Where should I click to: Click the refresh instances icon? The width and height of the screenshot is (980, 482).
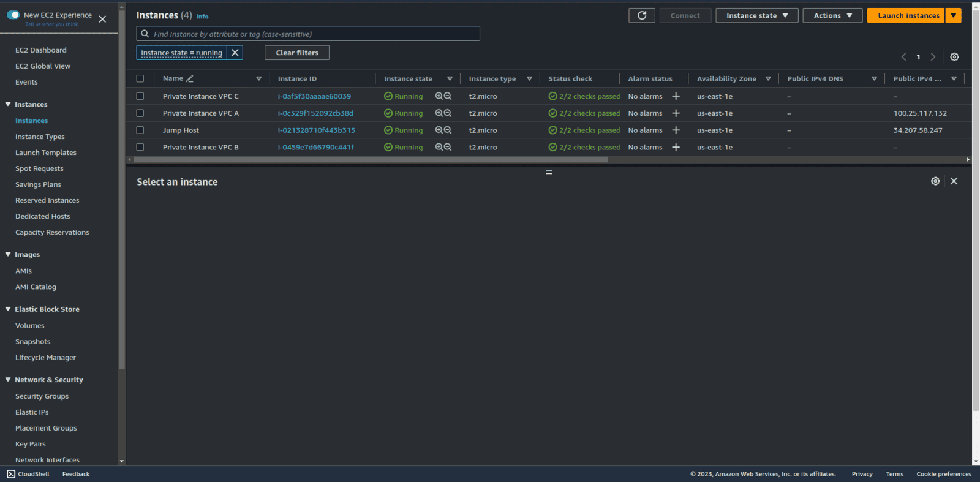pyautogui.click(x=641, y=15)
